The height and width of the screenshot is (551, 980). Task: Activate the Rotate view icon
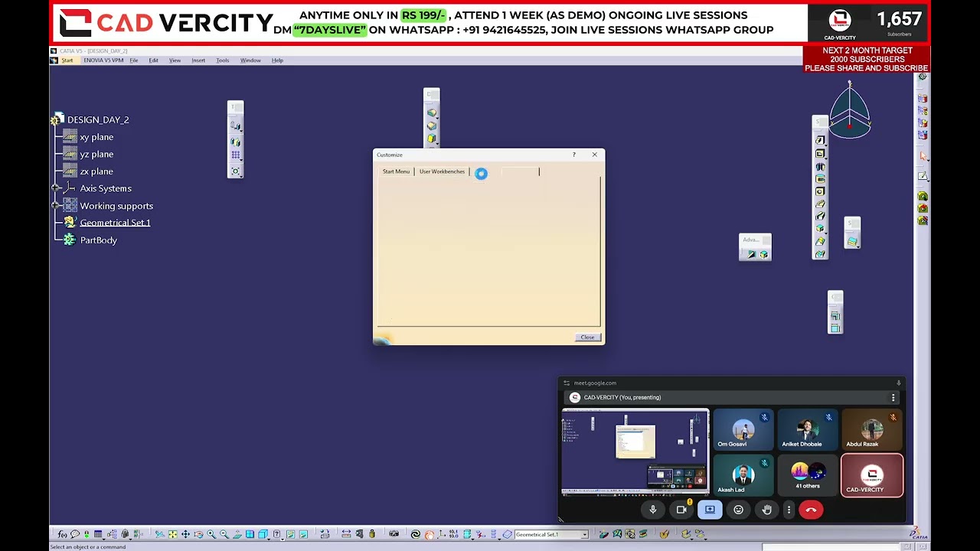point(198,534)
